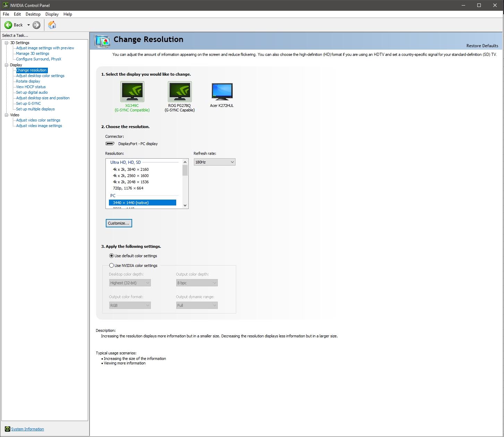Select the XG349C display icon
This screenshot has height=437, width=504.
pos(132,92)
